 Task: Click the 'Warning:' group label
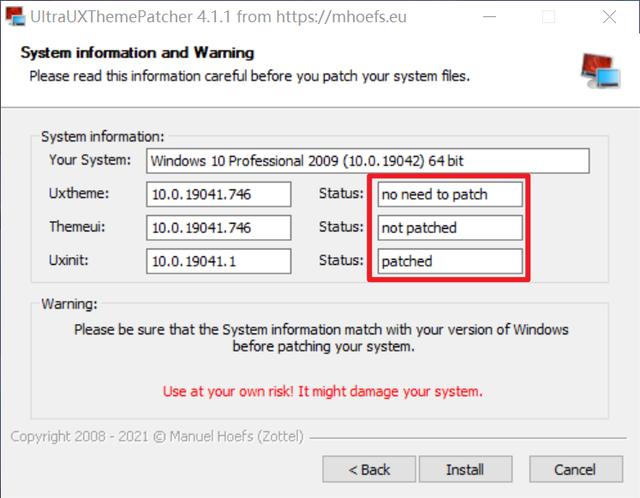coord(70,302)
